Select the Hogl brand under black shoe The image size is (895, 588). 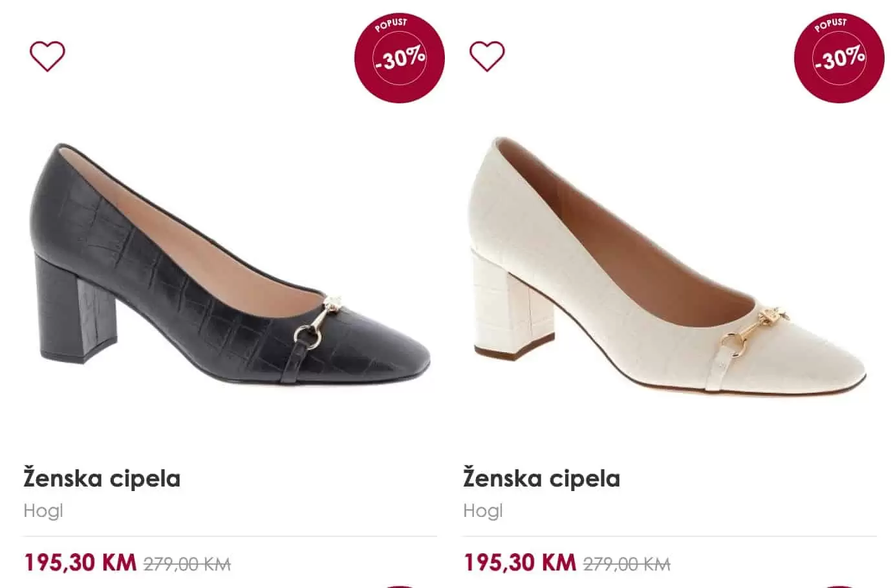pos(43,511)
